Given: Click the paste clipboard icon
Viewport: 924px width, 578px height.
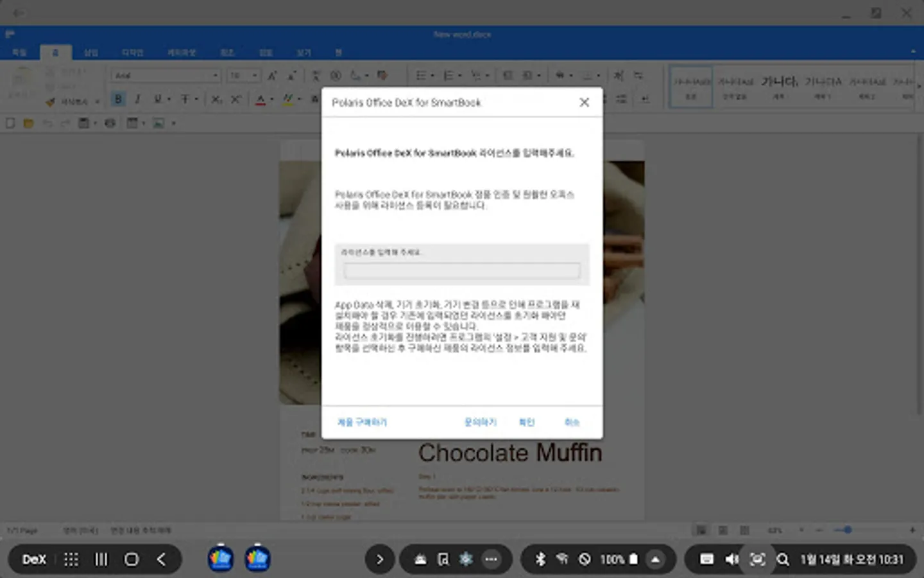Looking at the screenshot, I should coord(21,77).
